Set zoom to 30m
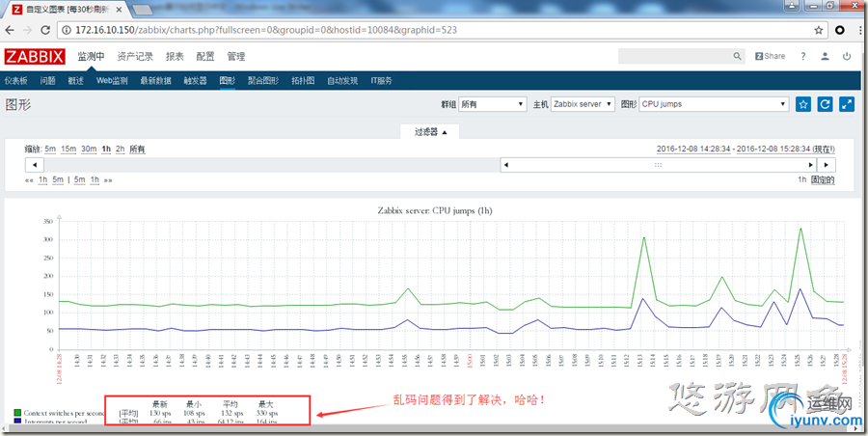 (x=89, y=149)
